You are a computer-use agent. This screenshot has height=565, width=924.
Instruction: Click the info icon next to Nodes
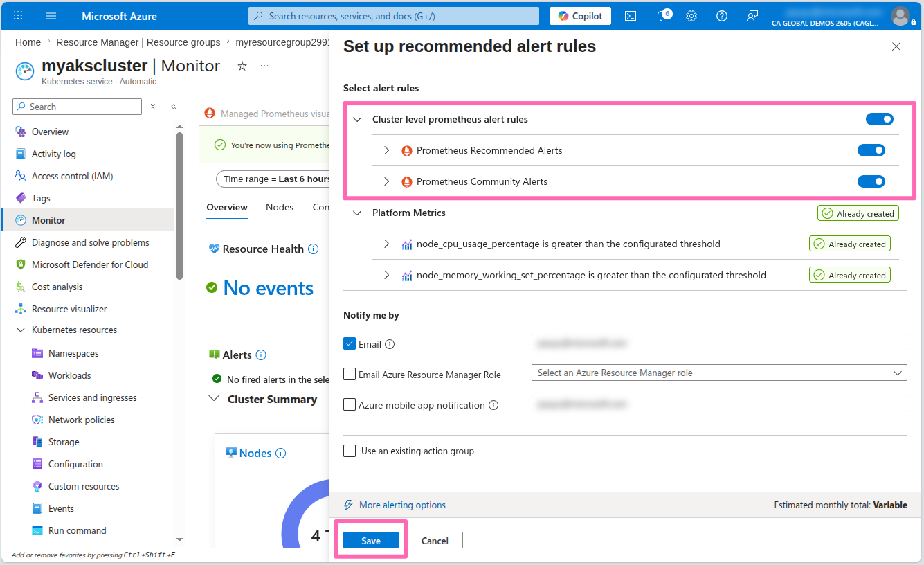coord(281,454)
